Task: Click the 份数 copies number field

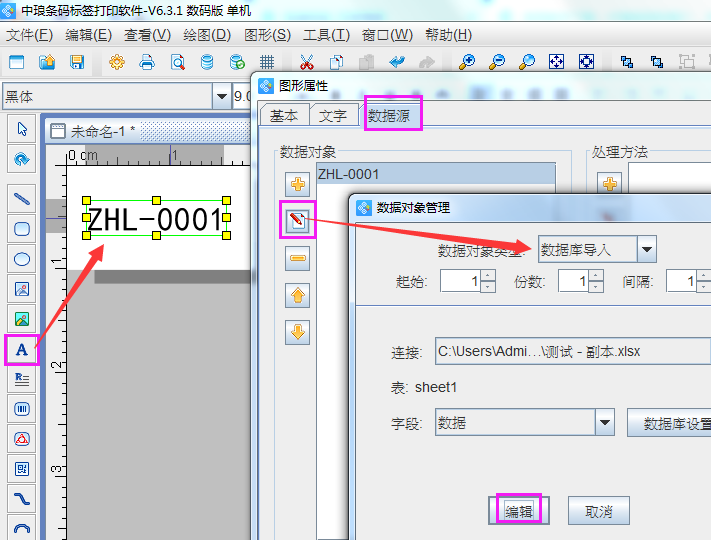Action: (x=574, y=282)
